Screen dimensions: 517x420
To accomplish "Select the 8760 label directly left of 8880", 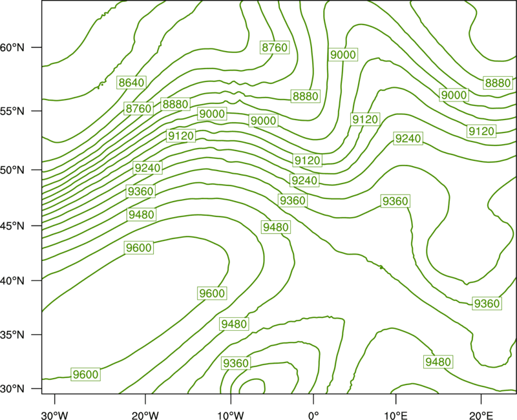I will tap(138, 109).
